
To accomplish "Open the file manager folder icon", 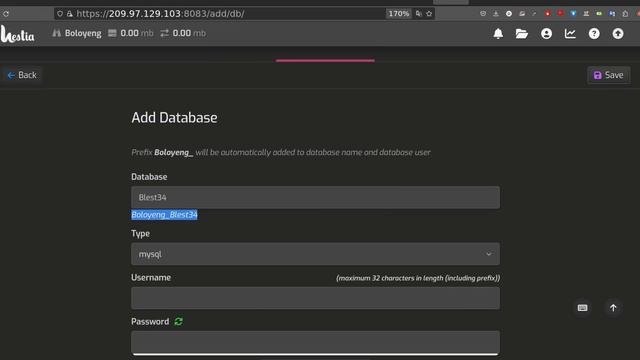I will click(x=522, y=33).
